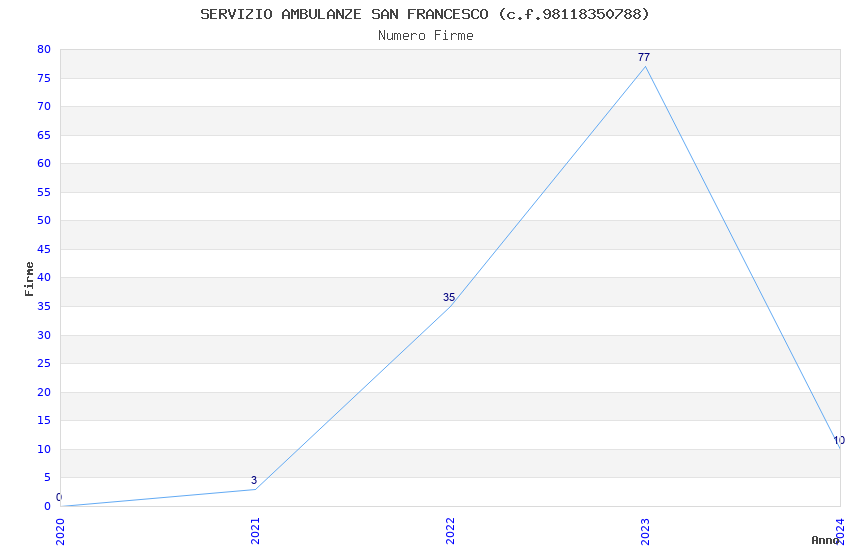Viewport: 850px width, 550px height.
Task: Click the subtitle Numero Firme
Action: point(426,36)
